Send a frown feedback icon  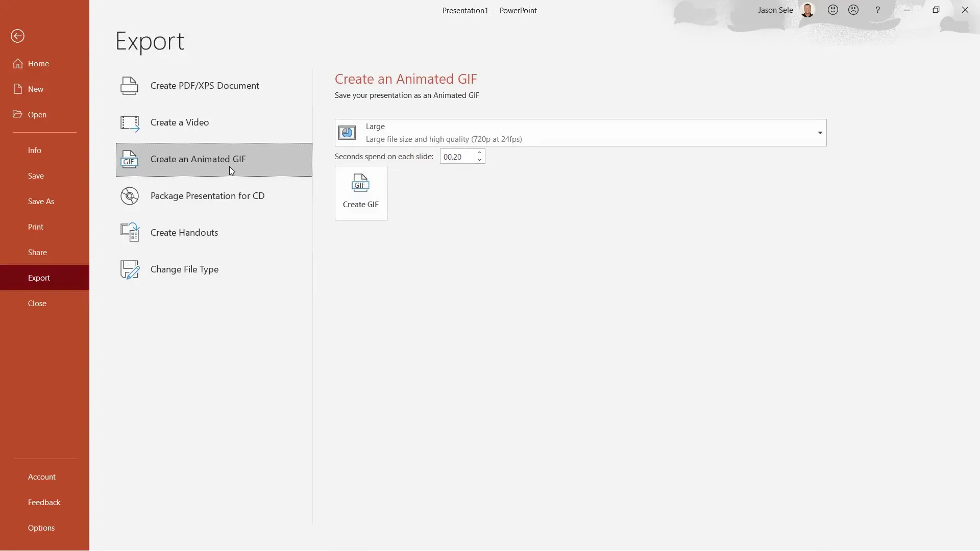(853, 10)
